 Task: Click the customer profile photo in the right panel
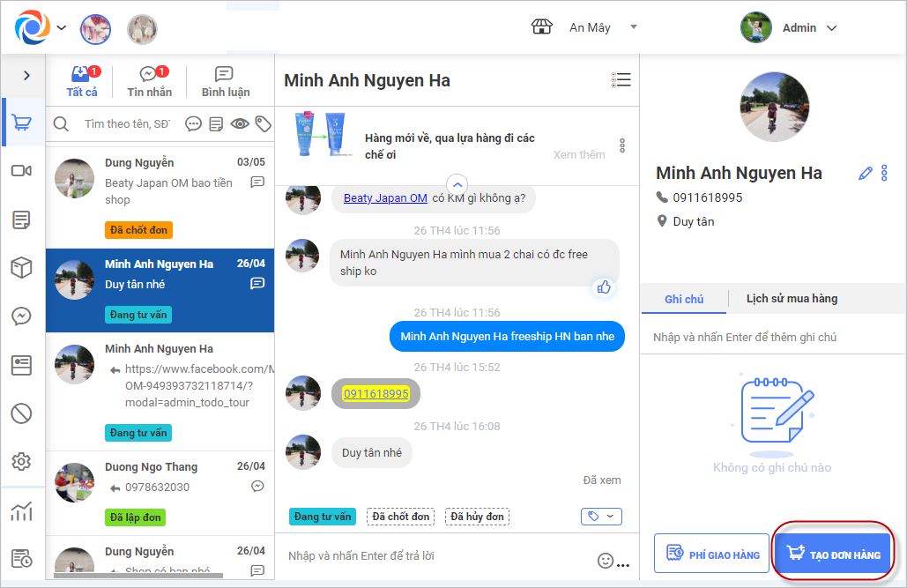click(x=775, y=107)
